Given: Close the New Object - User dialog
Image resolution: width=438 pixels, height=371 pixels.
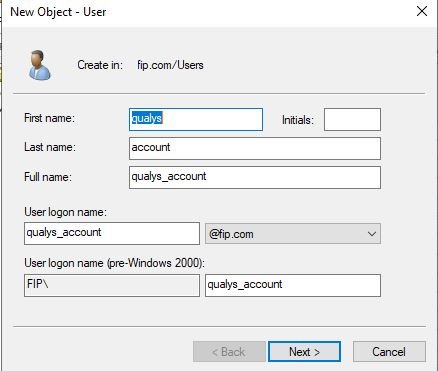Looking at the screenshot, I should point(422,11).
